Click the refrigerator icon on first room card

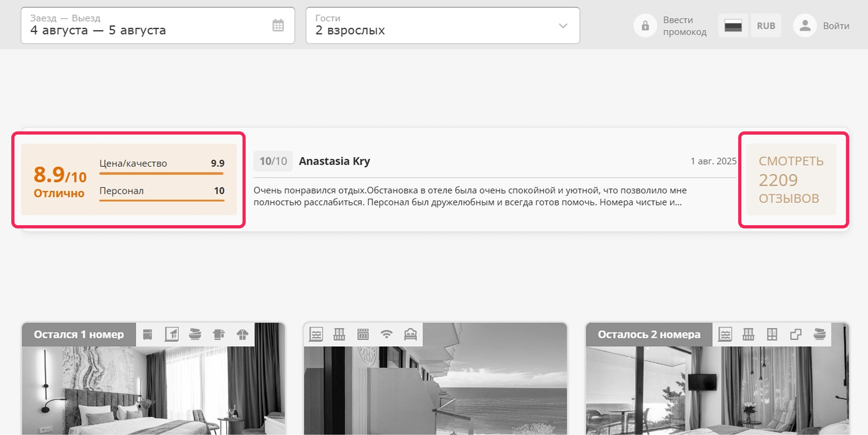click(x=147, y=335)
